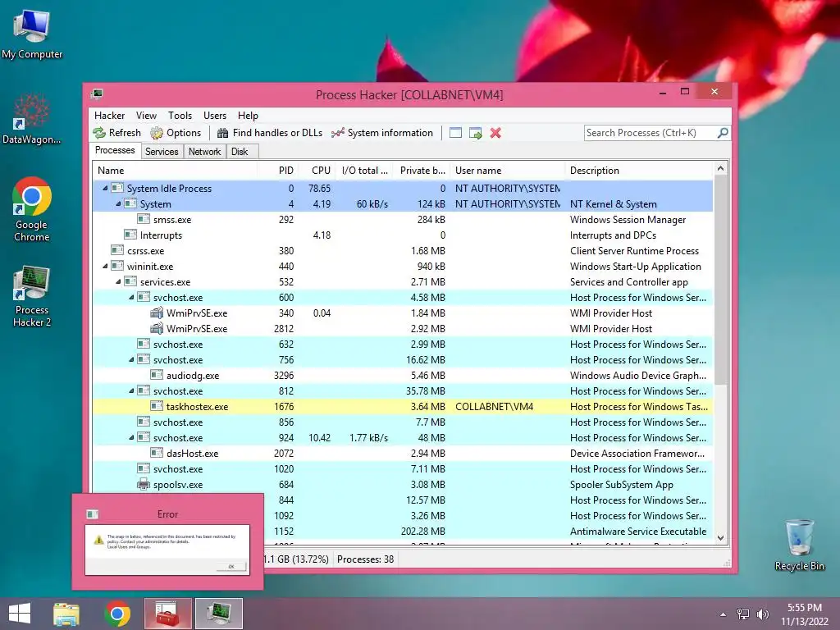Switch to the Network tab
The height and width of the screenshot is (630, 840).
coord(204,152)
